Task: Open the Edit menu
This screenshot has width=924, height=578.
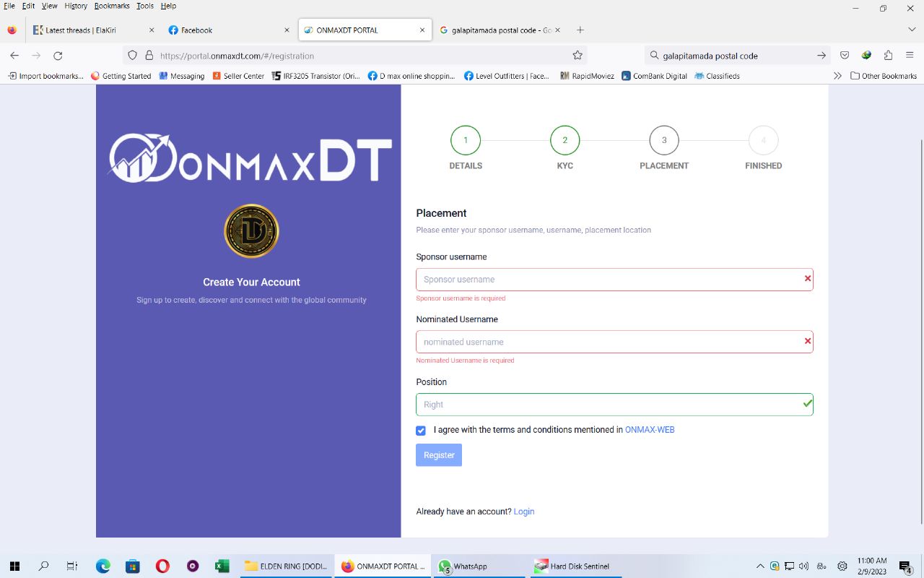Action: pos(28,6)
